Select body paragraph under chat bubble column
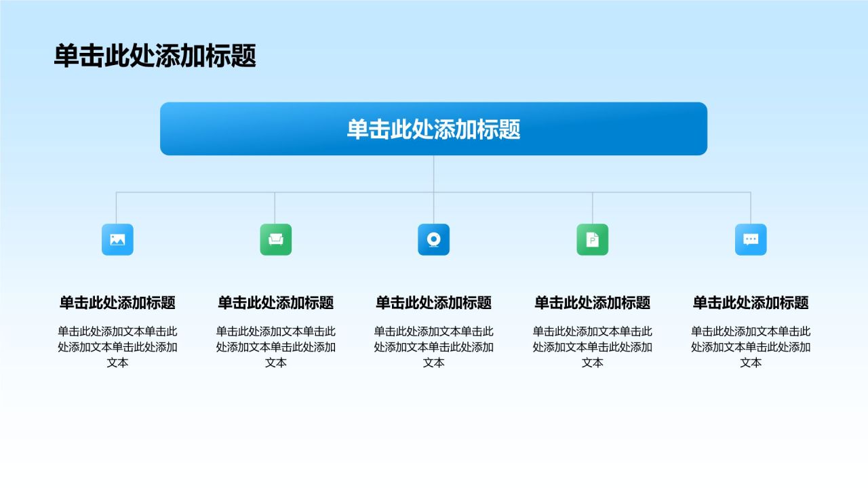Viewport: 868px width, 488px height. (x=751, y=347)
